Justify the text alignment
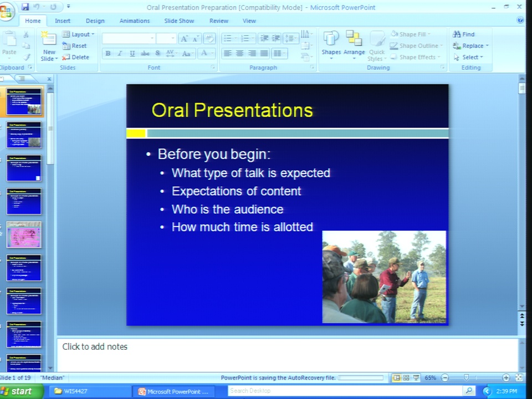This screenshot has height=399, width=532. (264, 53)
